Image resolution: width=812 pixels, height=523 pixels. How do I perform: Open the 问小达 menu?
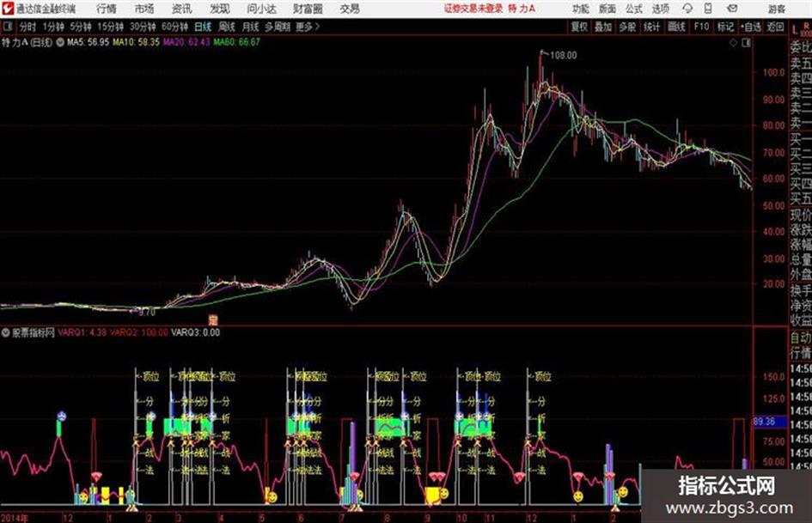pos(261,9)
